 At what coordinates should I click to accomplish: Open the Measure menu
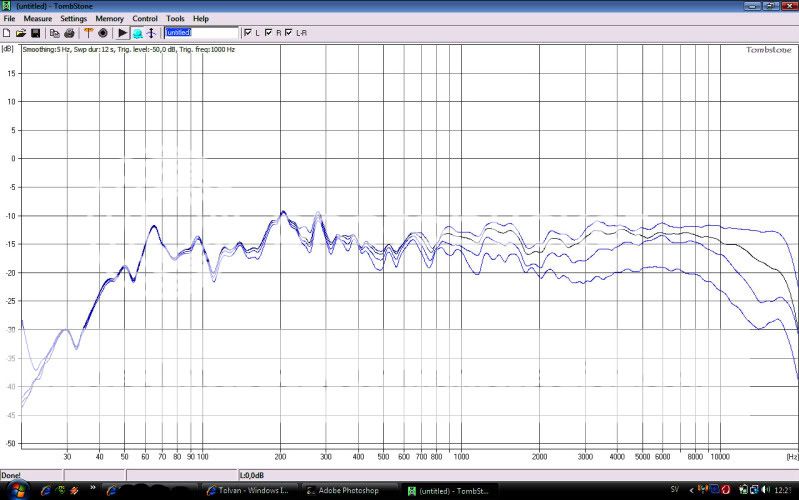click(37, 19)
